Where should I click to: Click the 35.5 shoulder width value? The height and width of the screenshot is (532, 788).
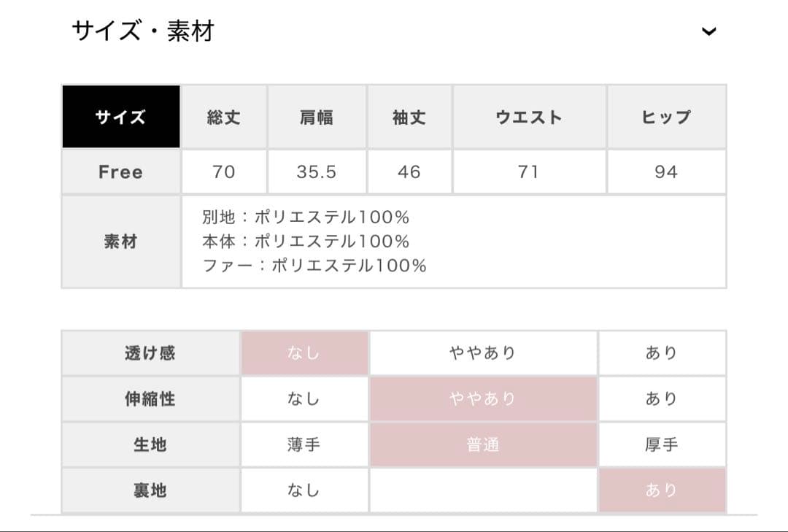click(x=317, y=172)
